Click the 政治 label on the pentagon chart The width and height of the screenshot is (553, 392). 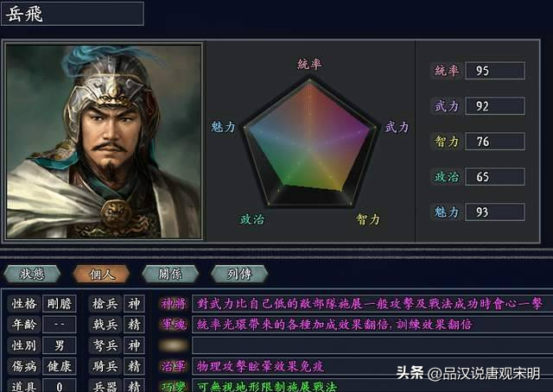pyautogui.click(x=252, y=219)
